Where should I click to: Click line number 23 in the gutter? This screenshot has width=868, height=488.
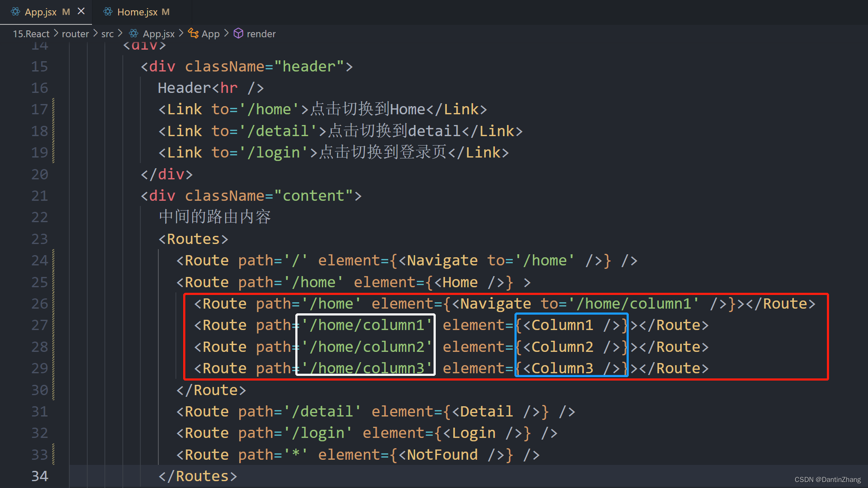tap(39, 239)
